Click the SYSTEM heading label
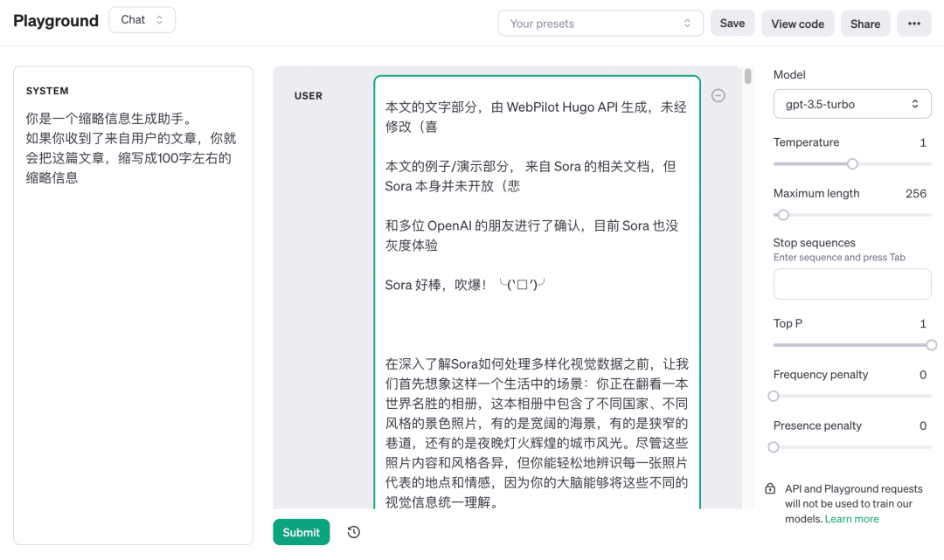 click(x=47, y=91)
